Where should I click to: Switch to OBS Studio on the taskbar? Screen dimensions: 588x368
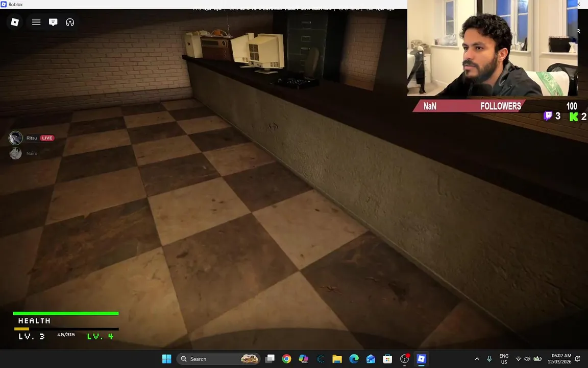coord(404,359)
